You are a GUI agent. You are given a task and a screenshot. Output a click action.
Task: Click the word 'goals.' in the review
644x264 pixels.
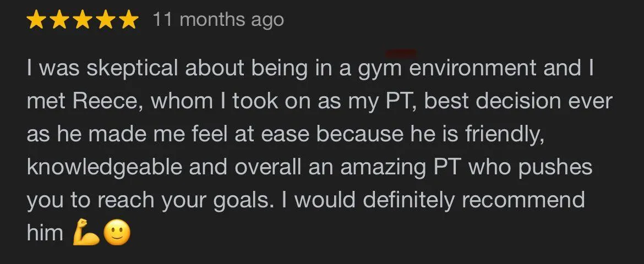point(237,201)
